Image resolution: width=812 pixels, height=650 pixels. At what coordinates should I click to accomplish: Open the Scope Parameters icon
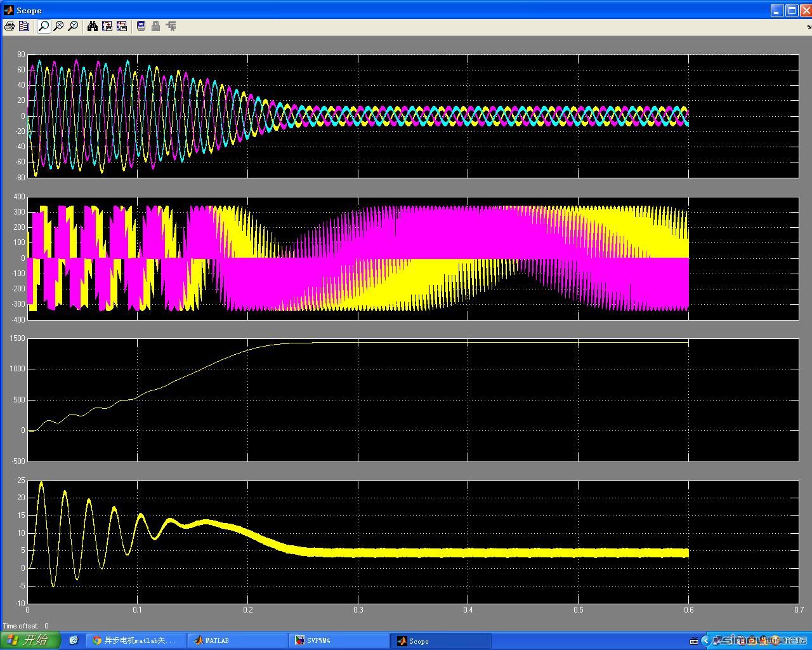click(24, 26)
